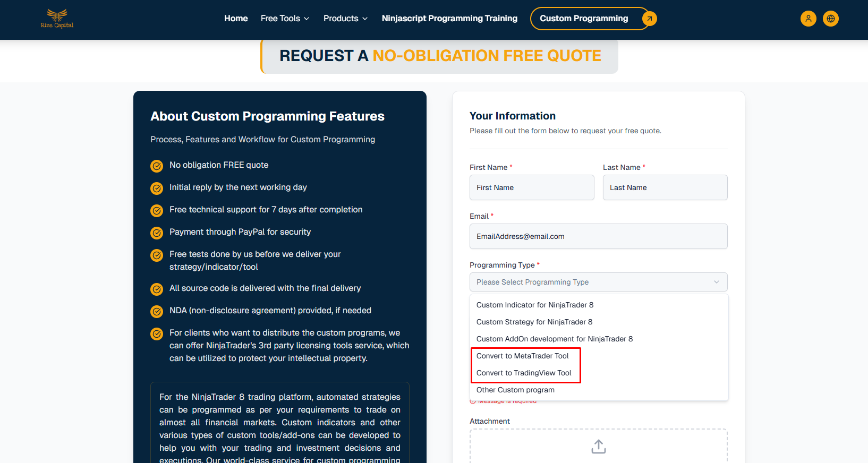Click check icon beside Initial reply by next working day
The image size is (868, 463).
157,188
